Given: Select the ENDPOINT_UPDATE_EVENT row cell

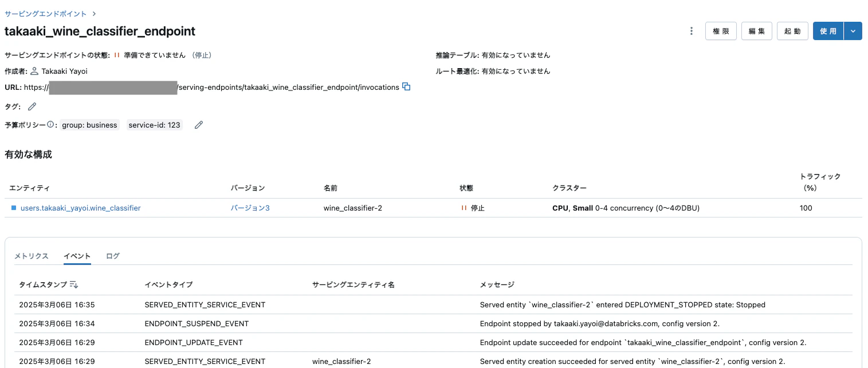Looking at the screenshot, I should point(194,342).
